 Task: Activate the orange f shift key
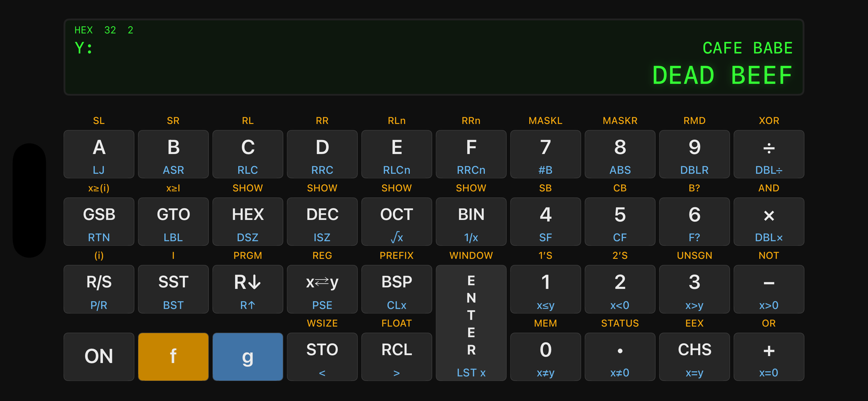173,356
